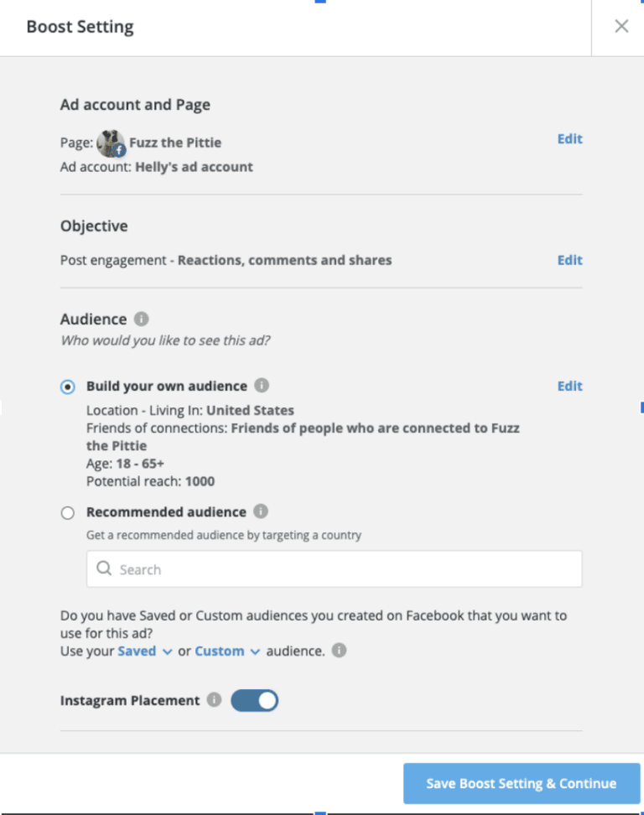Edit the Post engagement objective

pyautogui.click(x=569, y=260)
